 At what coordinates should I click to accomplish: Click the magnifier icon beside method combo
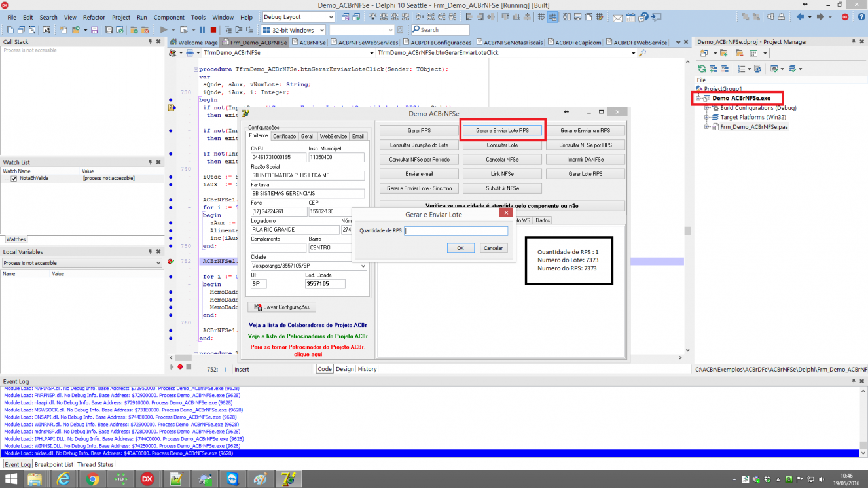pyautogui.click(x=642, y=53)
